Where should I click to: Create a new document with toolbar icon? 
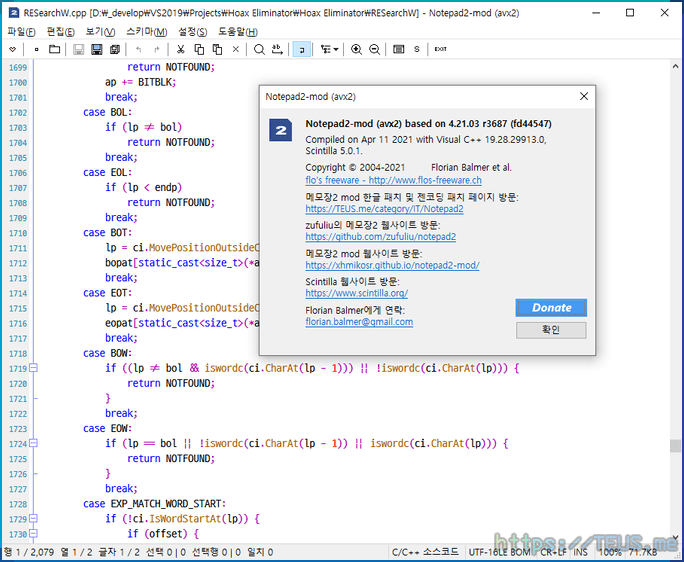pyautogui.click(x=36, y=49)
